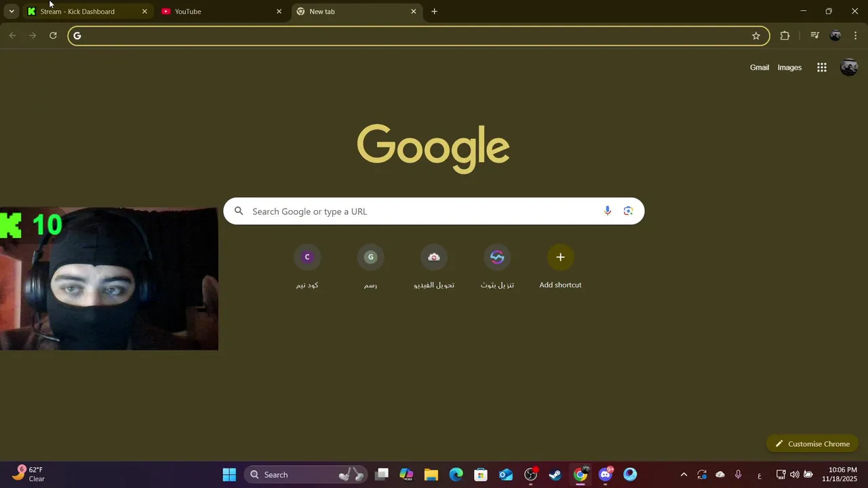Screen dimensions: 868x488
Task: Open the Extensions puzzle icon
Action: (785, 36)
